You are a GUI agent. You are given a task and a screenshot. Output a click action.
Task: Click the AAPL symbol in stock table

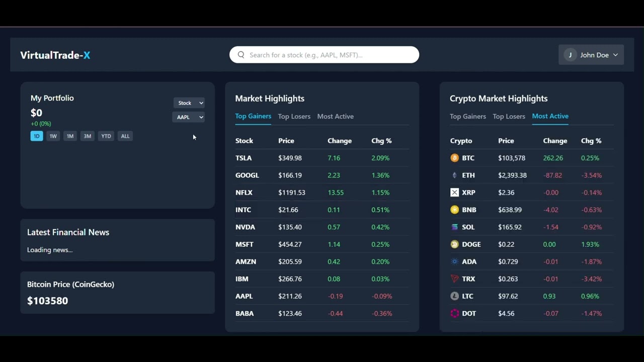point(244,296)
